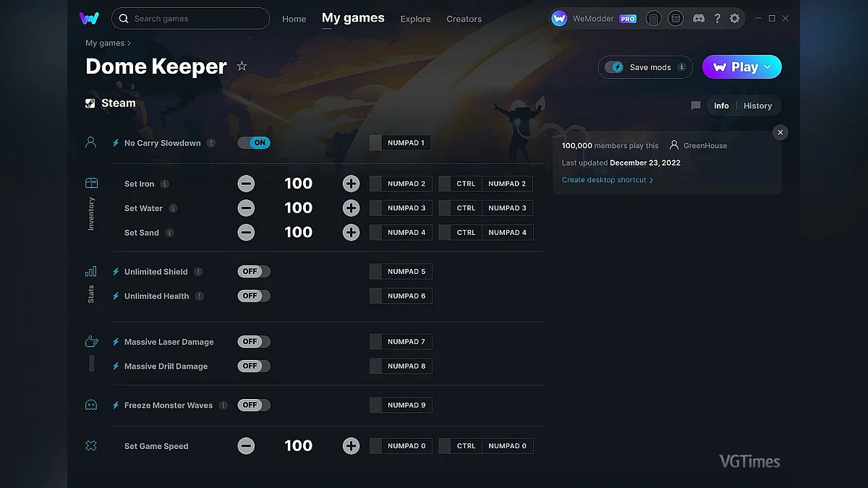Click info icon beside Freeze Monster Waves
The image size is (868, 488).
(x=224, y=406)
